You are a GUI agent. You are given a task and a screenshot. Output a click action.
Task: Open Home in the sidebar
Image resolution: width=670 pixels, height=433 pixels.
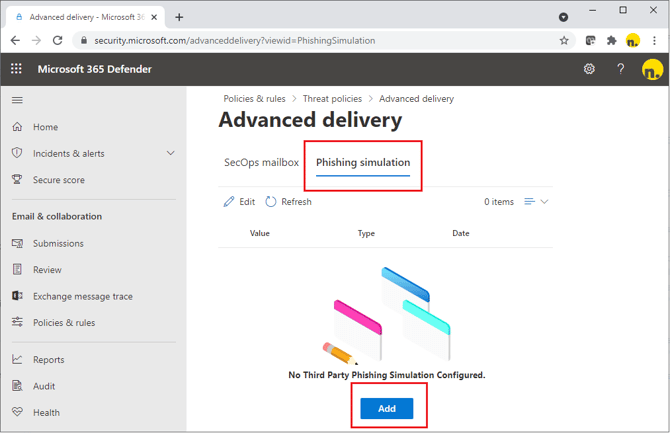[45, 127]
